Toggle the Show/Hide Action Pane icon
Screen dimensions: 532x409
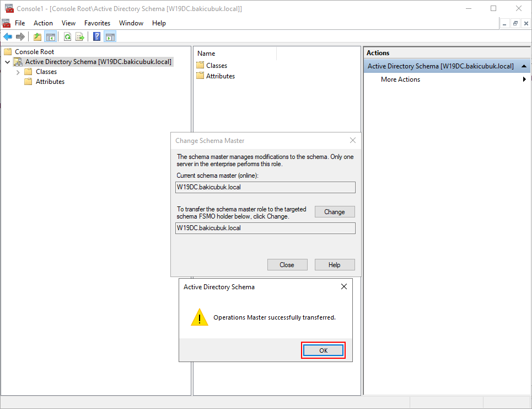pyautogui.click(x=110, y=36)
